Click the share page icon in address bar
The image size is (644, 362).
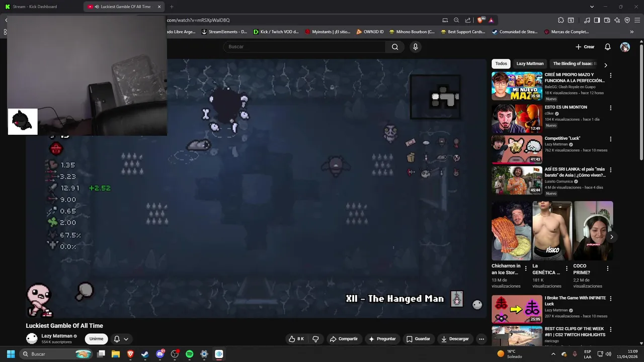(468, 20)
